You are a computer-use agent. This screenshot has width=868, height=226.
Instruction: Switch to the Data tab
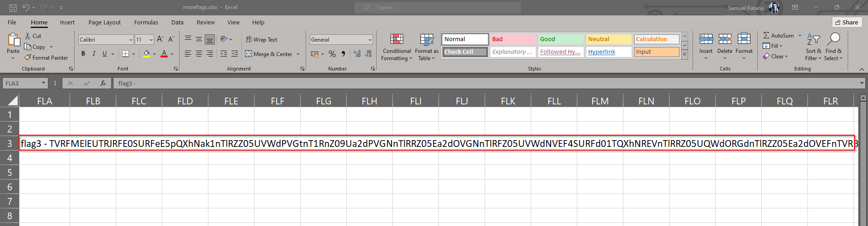coord(177,22)
